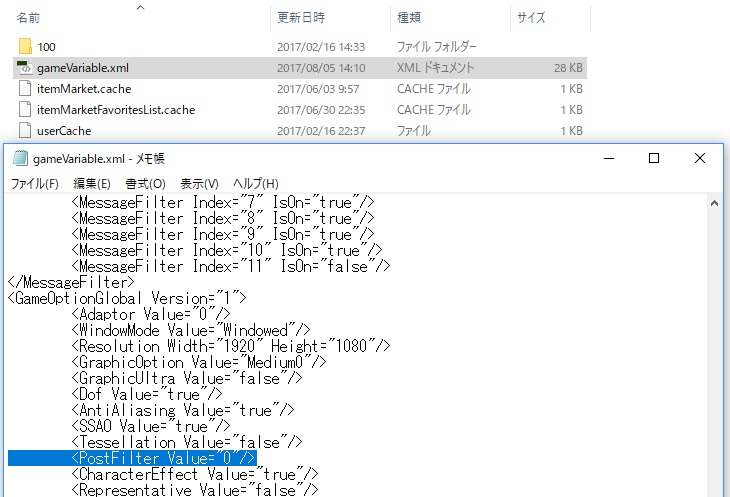Click the userCache file icon

pos(25,130)
